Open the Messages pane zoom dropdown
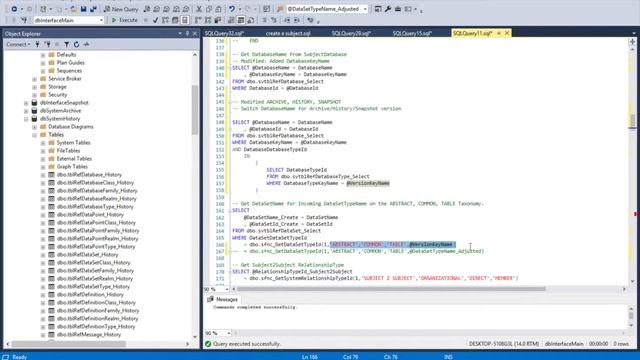The width and height of the screenshot is (640, 360). click(x=228, y=333)
